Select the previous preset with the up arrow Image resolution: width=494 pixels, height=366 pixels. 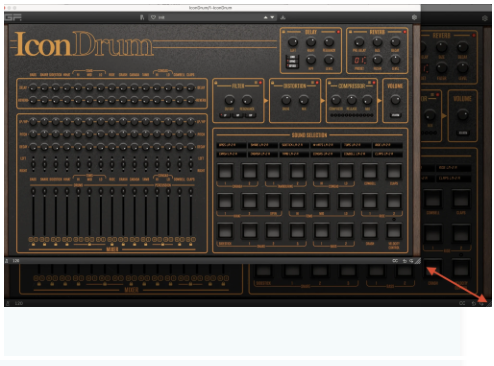tap(266, 17)
